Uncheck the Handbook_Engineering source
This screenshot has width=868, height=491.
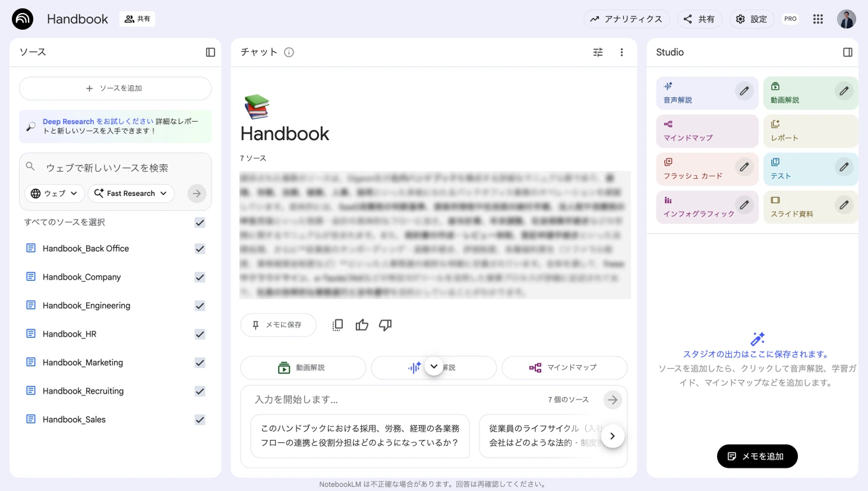pyautogui.click(x=200, y=306)
